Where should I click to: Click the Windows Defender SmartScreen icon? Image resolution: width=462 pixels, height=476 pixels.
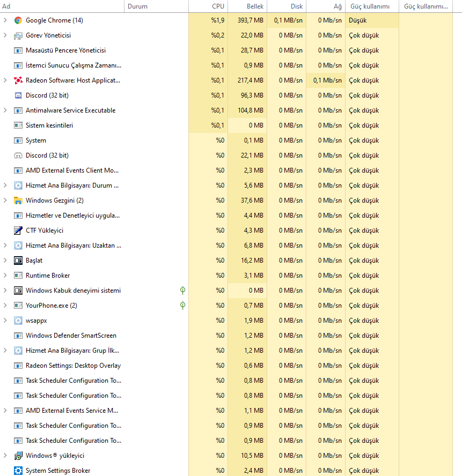click(18, 336)
